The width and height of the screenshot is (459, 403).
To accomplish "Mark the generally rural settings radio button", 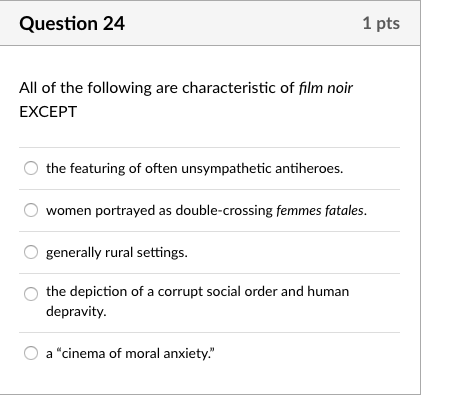I will (31, 252).
